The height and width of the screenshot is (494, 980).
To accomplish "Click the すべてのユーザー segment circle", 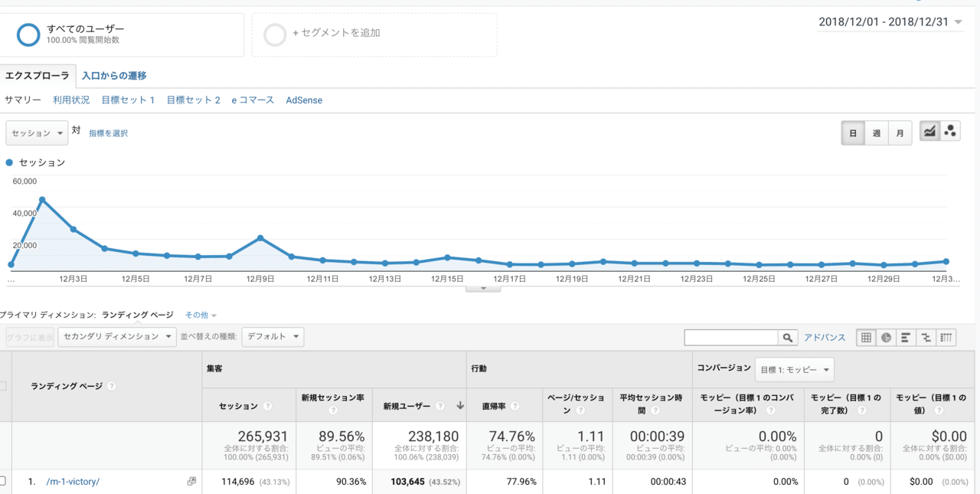I will click(x=28, y=34).
